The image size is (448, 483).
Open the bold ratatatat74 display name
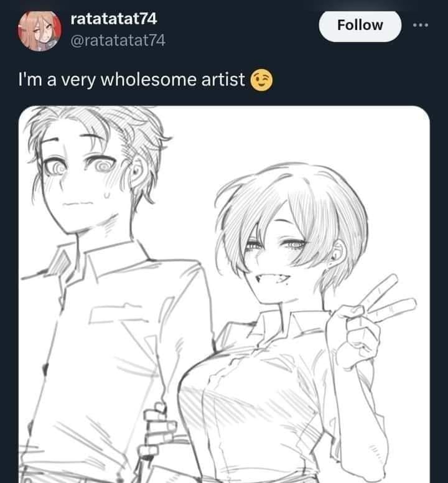(x=114, y=19)
